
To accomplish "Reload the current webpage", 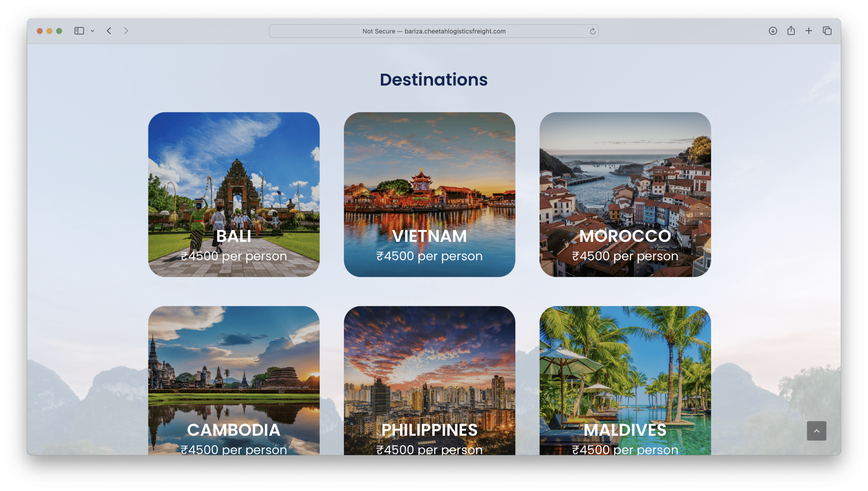I will (x=592, y=31).
